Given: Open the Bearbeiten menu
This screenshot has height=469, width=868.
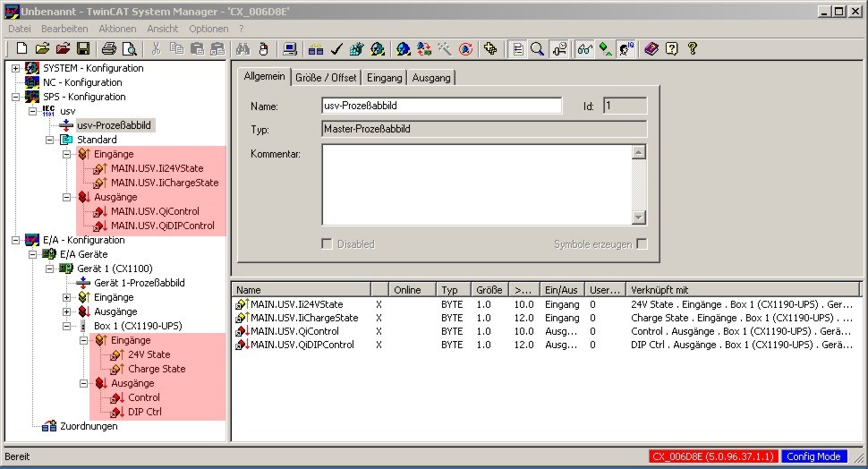Looking at the screenshot, I should 64,29.
